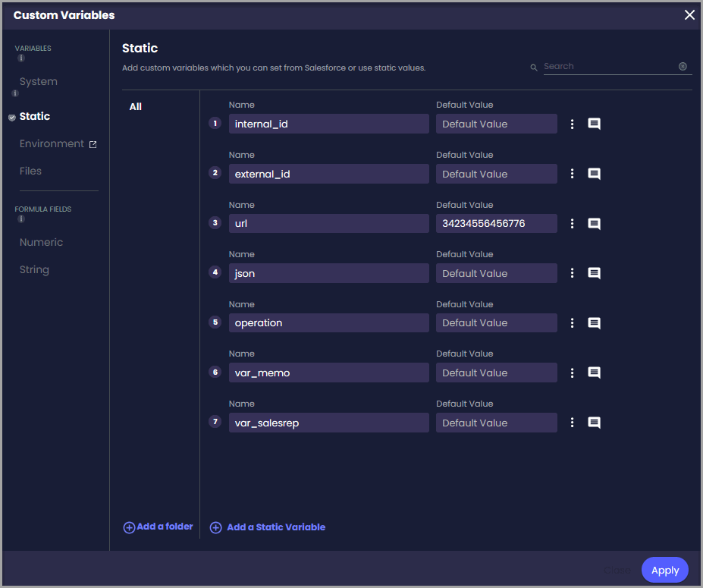Edit the operation name field
The image size is (703, 588).
(x=328, y=323)
